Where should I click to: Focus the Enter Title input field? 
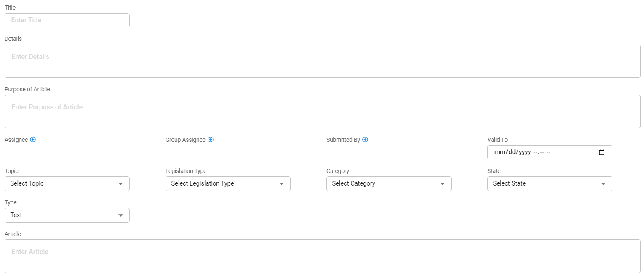pyautogui.click(x=67, y=21)
